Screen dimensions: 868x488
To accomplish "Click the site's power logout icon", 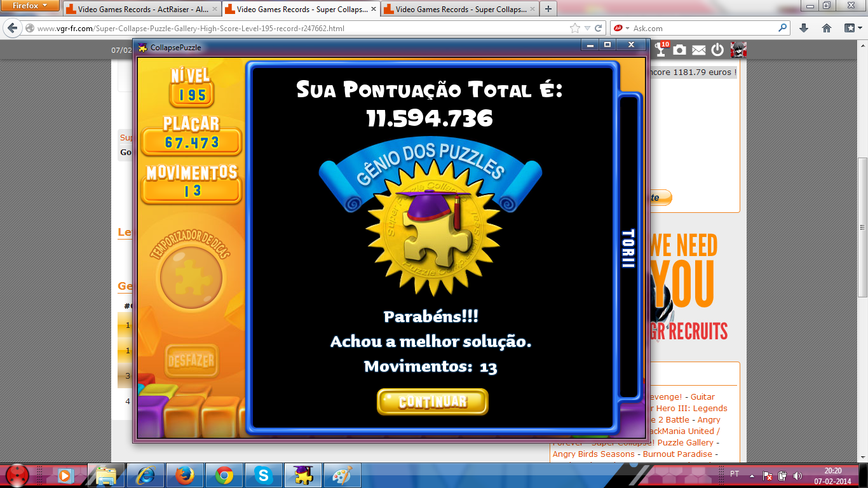I will [x=717, y=50].
